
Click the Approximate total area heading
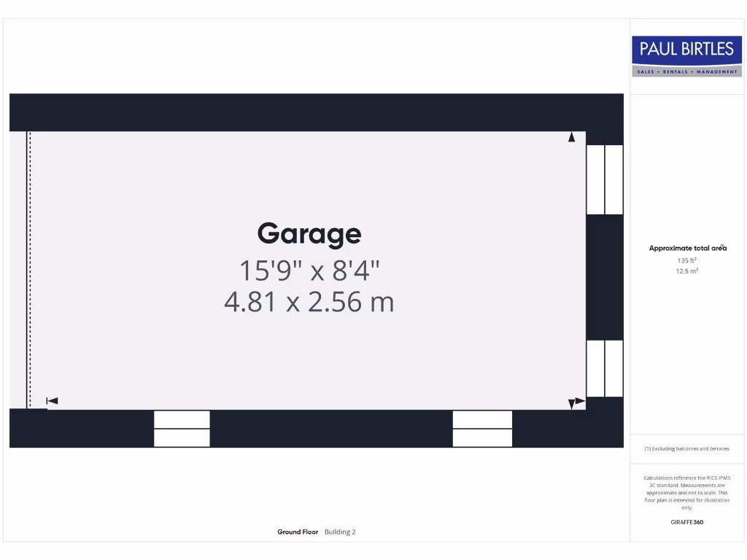tap(687, 249)
